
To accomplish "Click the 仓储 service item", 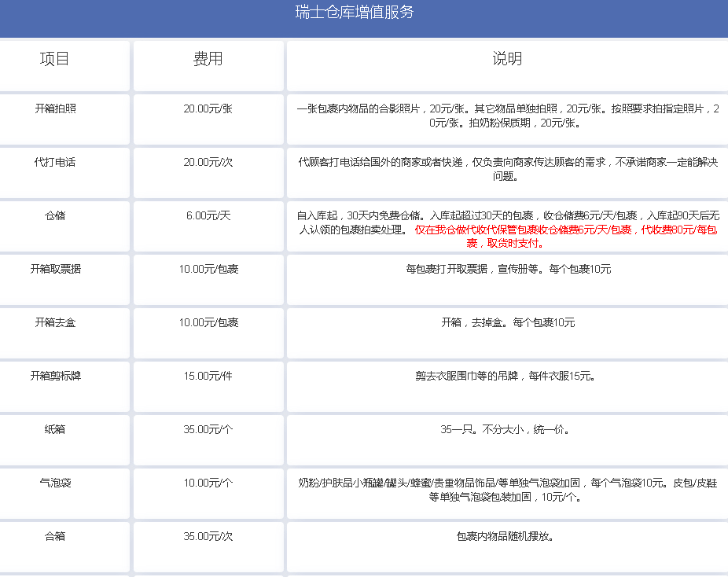I will [55, 215].
